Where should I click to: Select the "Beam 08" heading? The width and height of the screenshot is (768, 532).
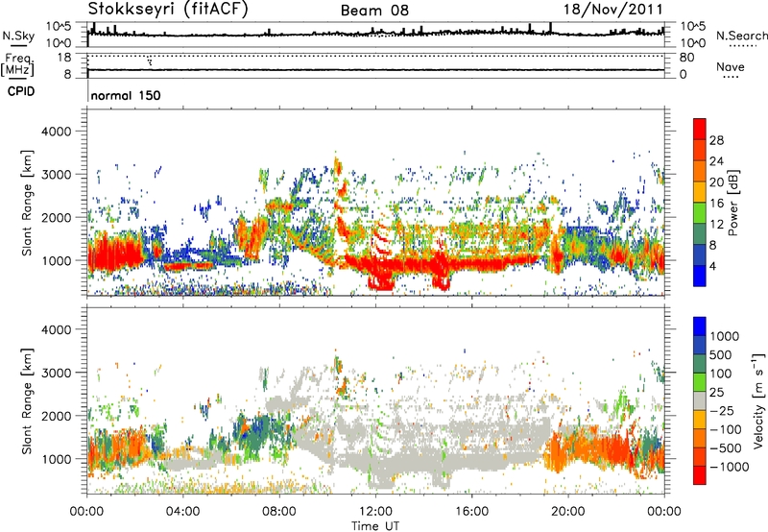(374, 11)
